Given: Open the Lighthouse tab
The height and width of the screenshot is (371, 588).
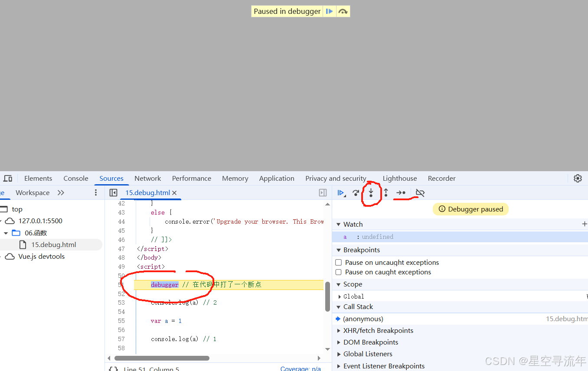Looking at the screenshot, I should tap(400, 179).
